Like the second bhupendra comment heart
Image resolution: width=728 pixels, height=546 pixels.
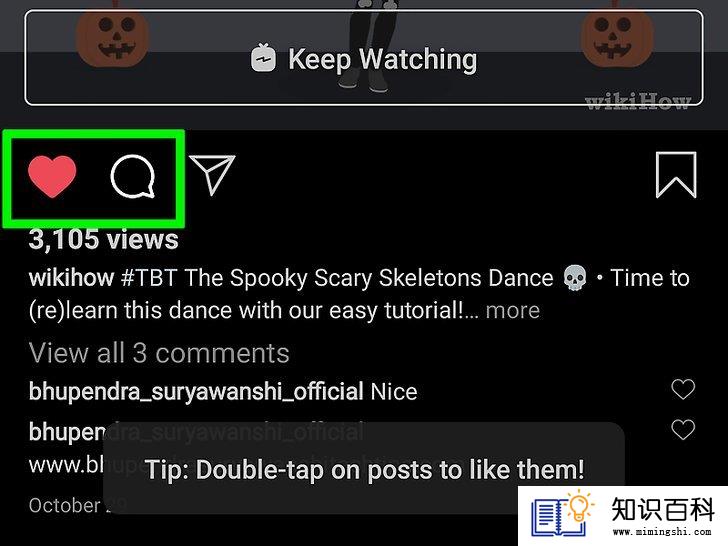coord(683,429)
